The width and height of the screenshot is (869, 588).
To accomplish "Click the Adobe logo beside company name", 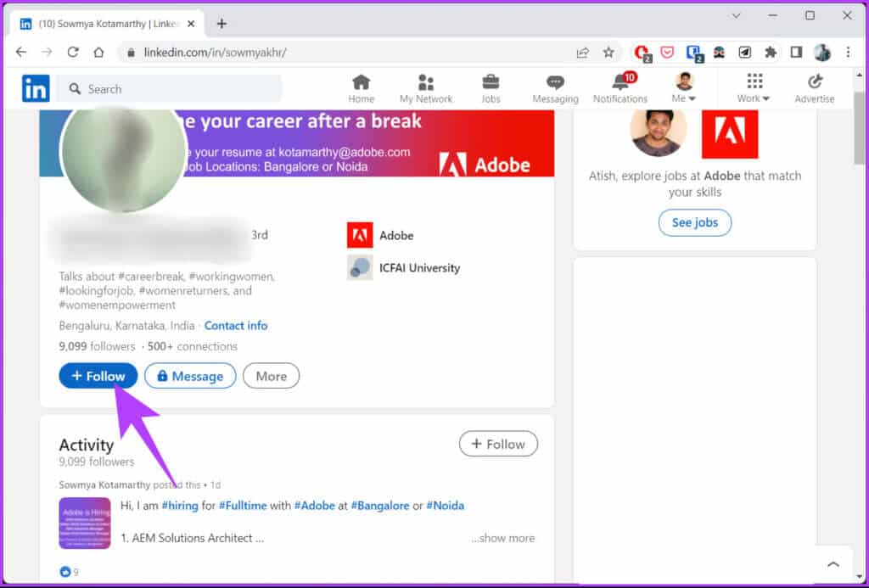I will pos(360,235).
